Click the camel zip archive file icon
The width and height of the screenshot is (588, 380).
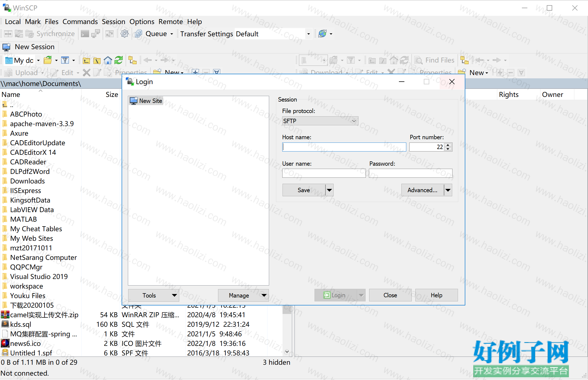pos(5,315)
